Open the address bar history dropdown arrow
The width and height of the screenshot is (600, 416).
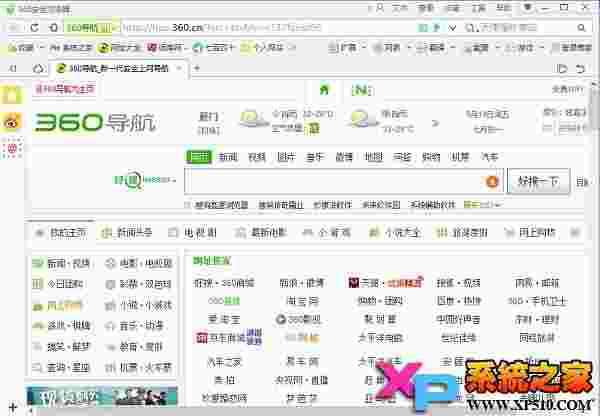tap(452, 28)
